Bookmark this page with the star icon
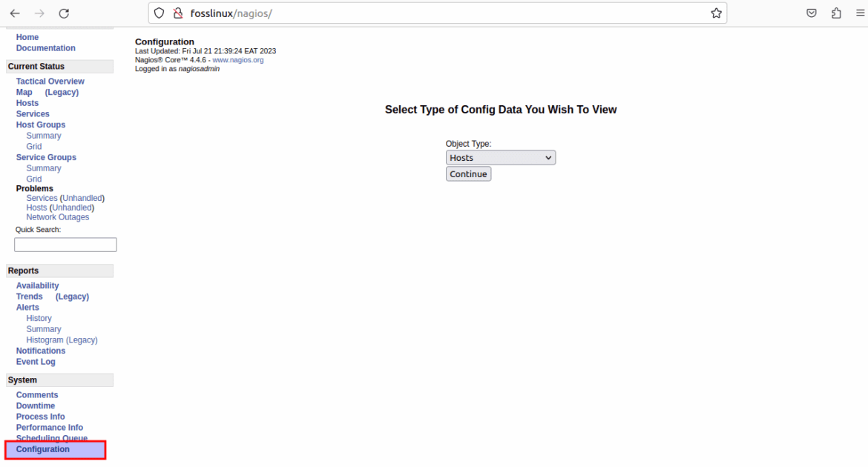This screenshot has width=868, height=467. (716, 13)
